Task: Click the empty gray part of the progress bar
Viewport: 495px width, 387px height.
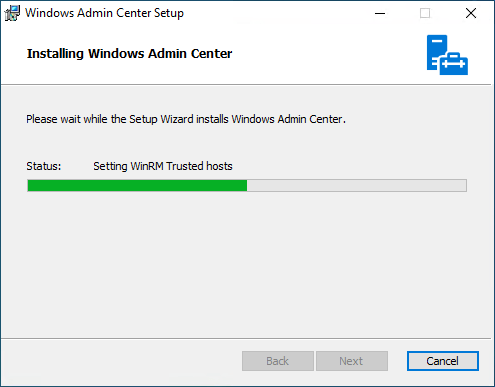Action: (x=357, y=186)
